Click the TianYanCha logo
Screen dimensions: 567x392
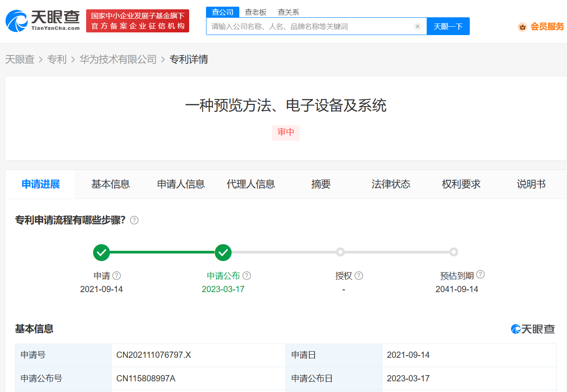tap(43, 20)
